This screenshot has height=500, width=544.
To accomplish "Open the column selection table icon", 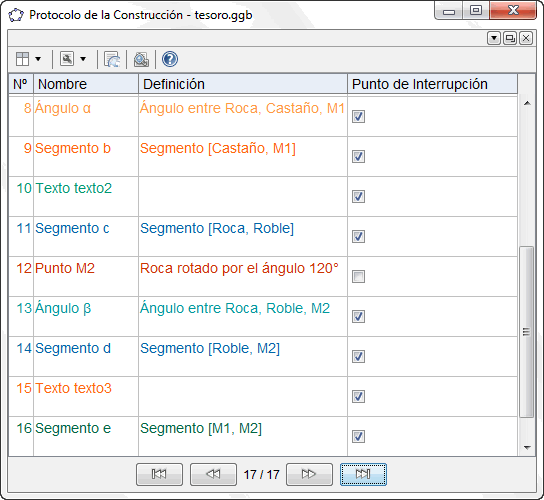I will [23, 59].
